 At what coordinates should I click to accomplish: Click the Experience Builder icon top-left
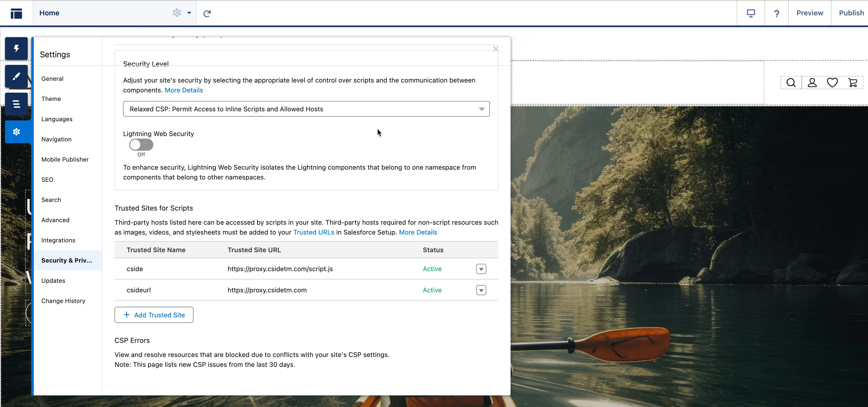pos(16,13)
